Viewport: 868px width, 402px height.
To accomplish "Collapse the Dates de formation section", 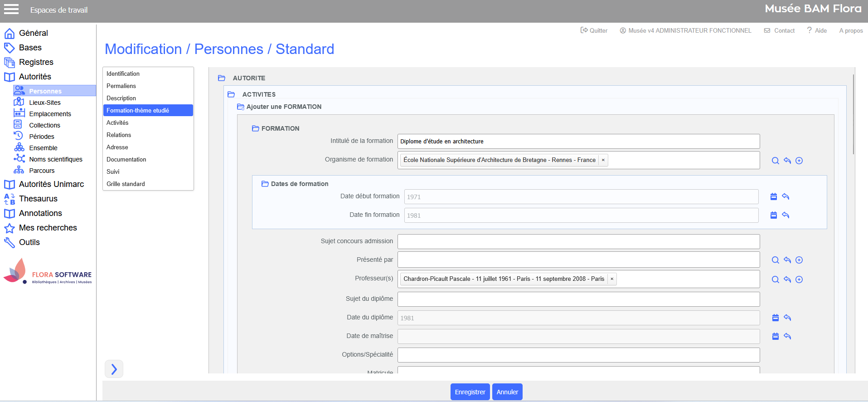I will click(x=265, y=184).
